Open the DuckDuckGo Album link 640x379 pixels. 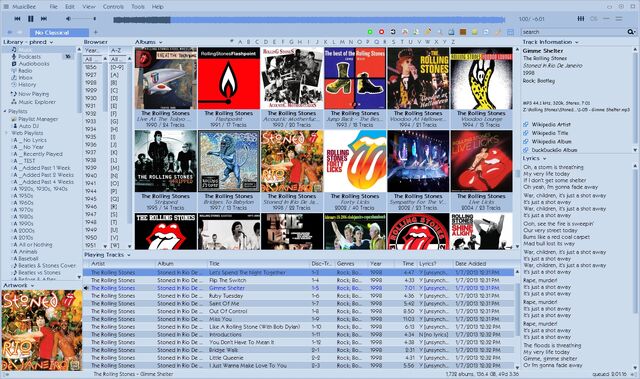click(x=554, y=150)
